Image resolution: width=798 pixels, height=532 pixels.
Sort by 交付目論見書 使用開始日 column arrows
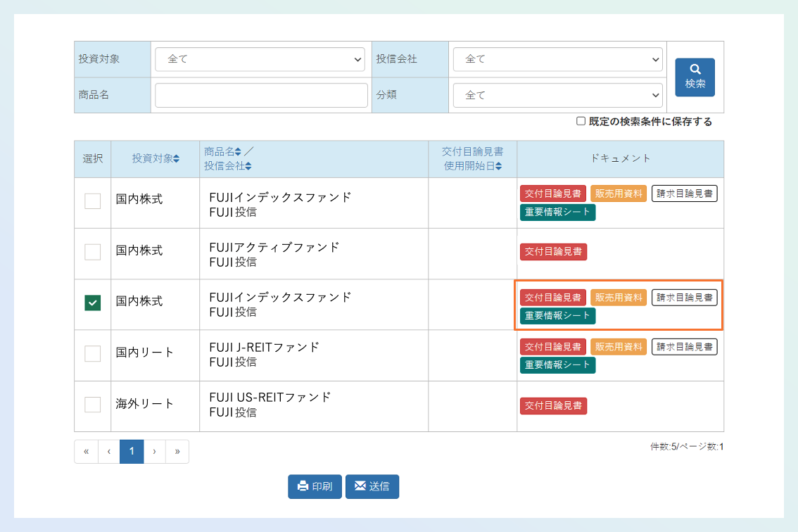[498, 167]
